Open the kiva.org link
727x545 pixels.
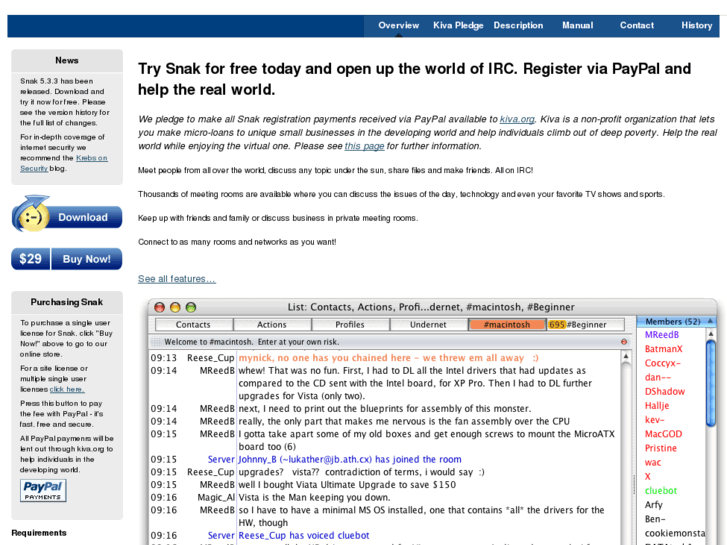517,119
